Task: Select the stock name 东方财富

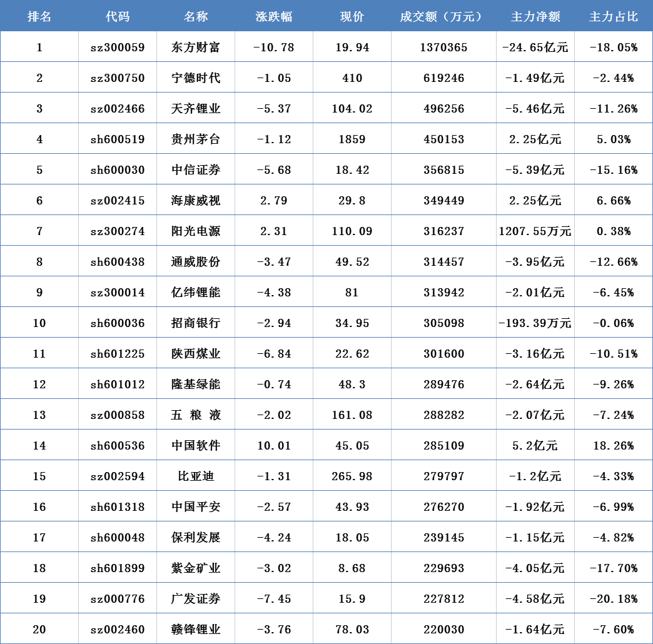Action: [196, 47]
